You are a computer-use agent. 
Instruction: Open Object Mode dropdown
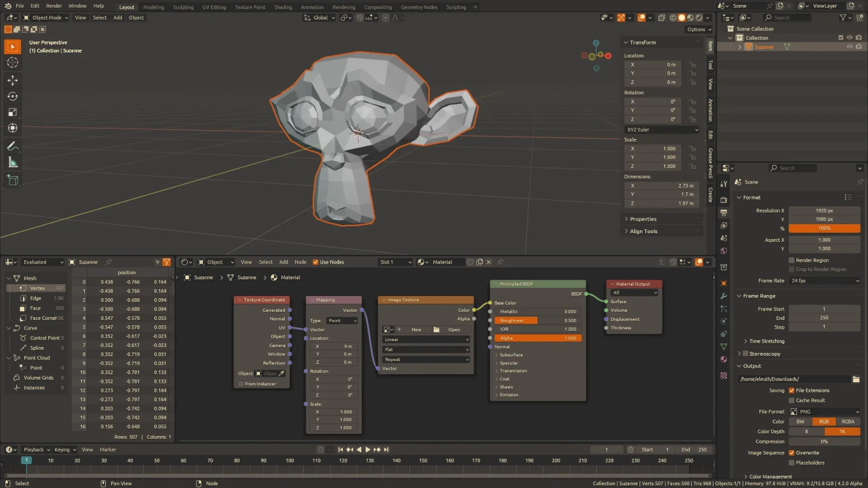pyautogui.click(x=46, y=18)
